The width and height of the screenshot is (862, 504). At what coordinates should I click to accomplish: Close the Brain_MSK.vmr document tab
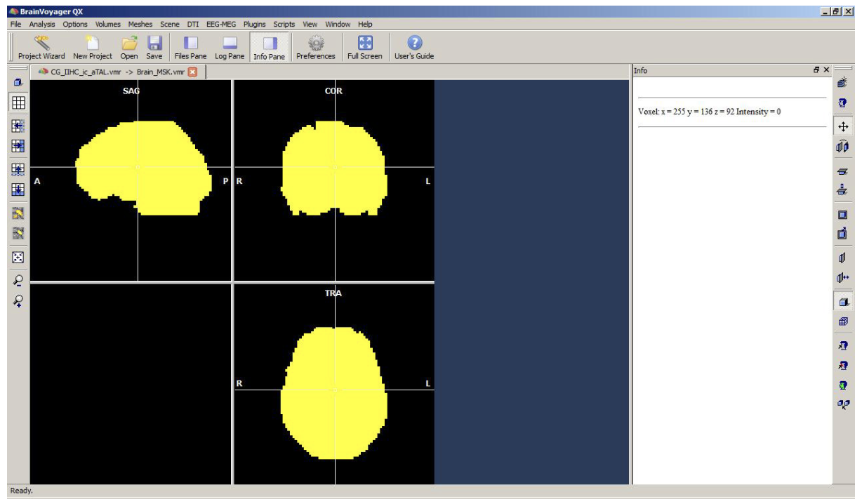[192, 72]
